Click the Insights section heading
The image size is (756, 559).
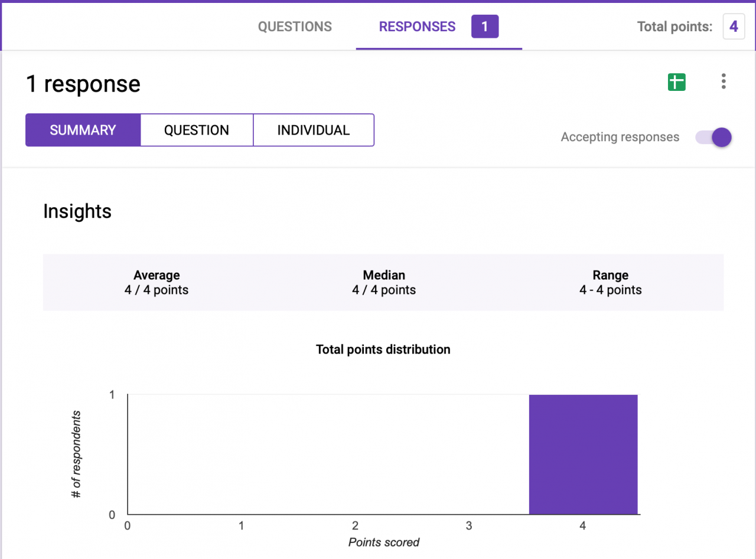point(77,211)
